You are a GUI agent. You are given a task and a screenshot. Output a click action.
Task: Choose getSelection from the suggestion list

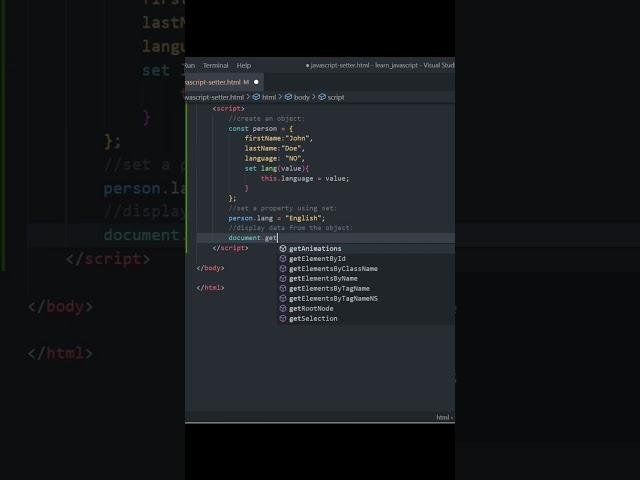pyautogui.click(x=366, y=318)
